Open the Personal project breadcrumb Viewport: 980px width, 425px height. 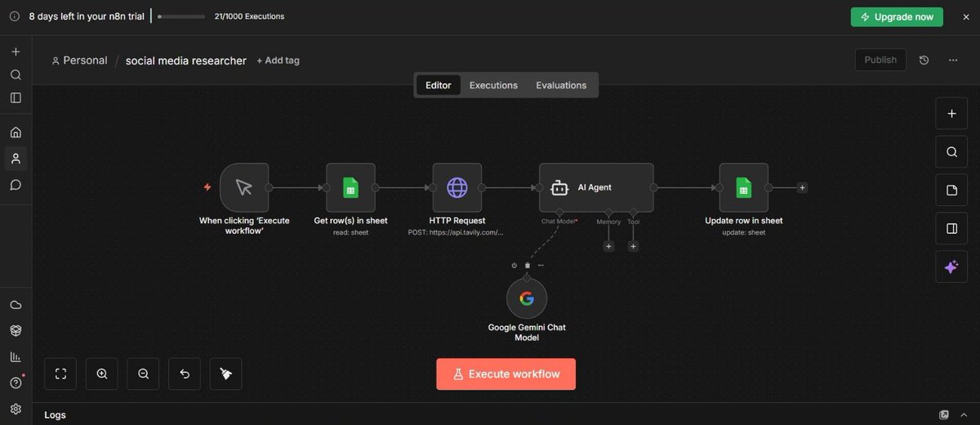(x=79, y=60)
